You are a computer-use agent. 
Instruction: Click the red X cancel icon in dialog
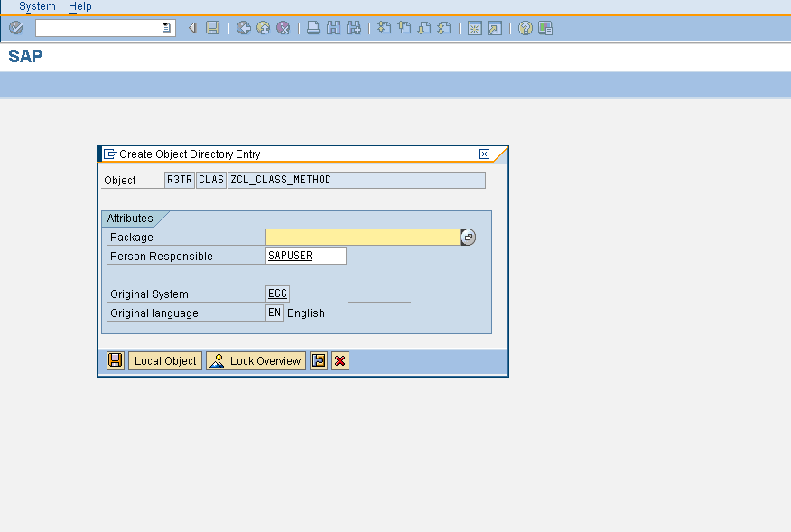[x=340, y=360]
